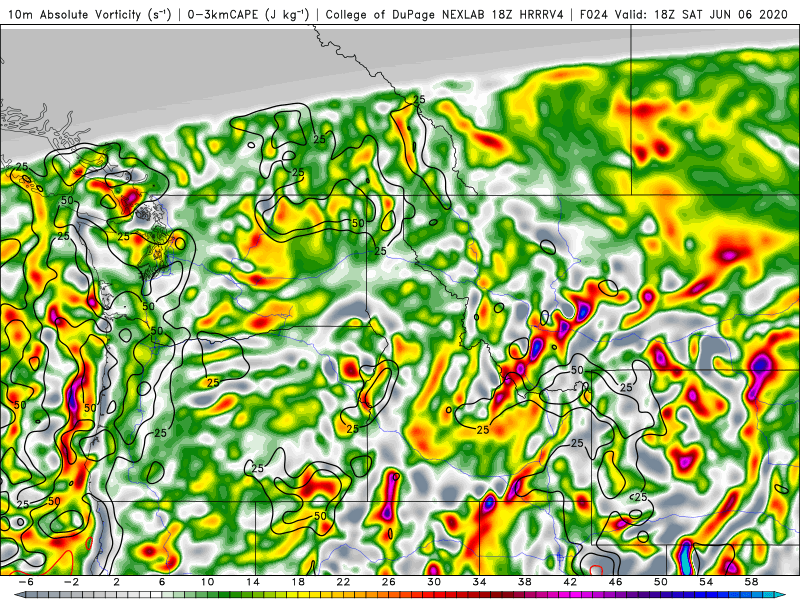Click the '50' value on the color scale

tap(661, 582)
